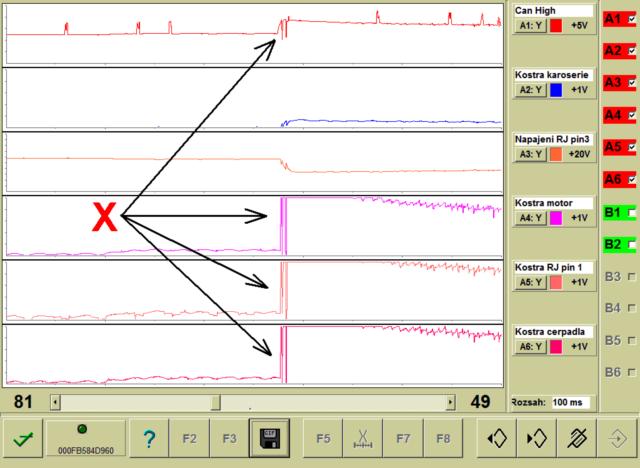Click the left position readout 81

click(x=23, y=402)
